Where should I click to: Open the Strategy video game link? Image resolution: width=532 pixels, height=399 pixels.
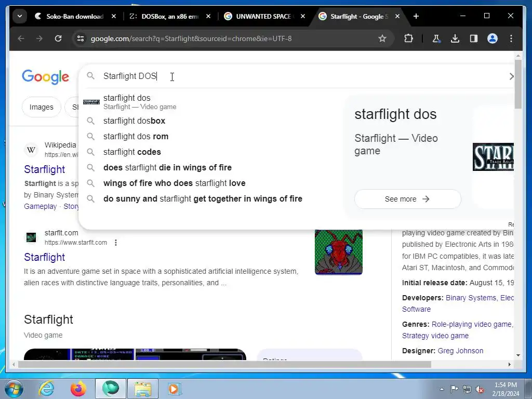pos(435,336)
